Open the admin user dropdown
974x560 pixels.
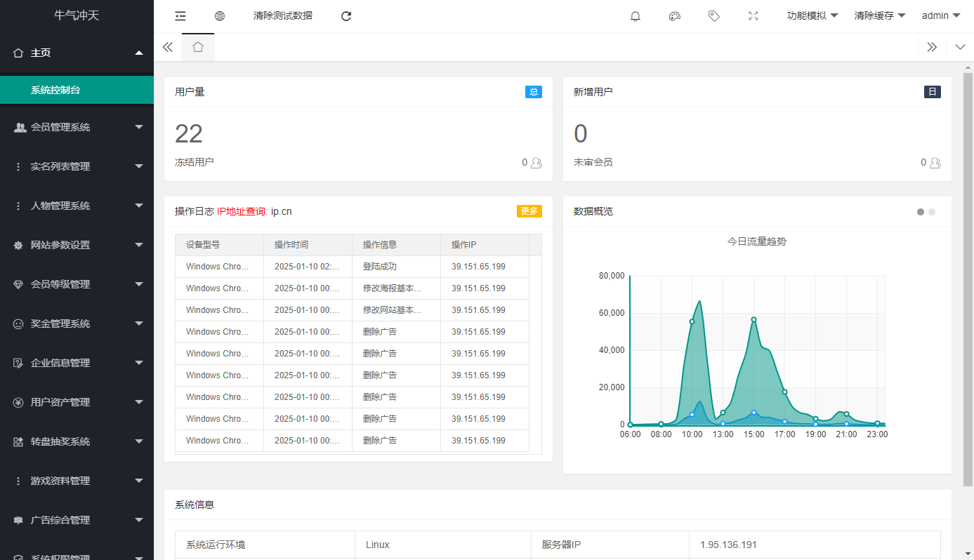(941, 15)
